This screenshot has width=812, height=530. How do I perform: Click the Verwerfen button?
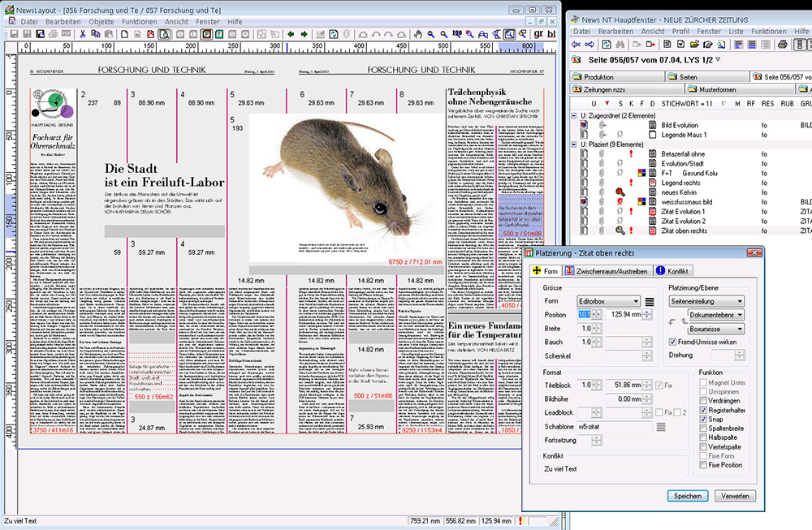click(x=735, y=496)
